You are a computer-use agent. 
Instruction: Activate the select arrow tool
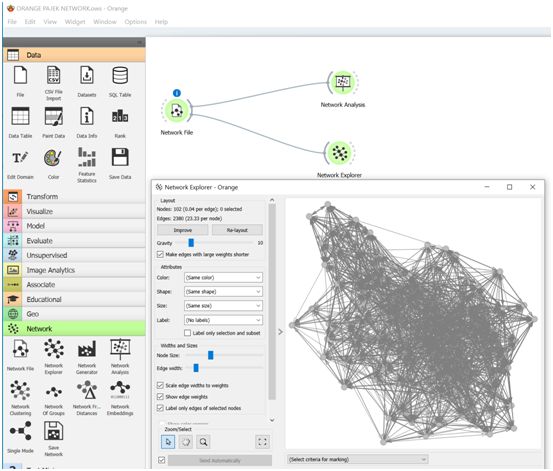click(x=168, y=442)
